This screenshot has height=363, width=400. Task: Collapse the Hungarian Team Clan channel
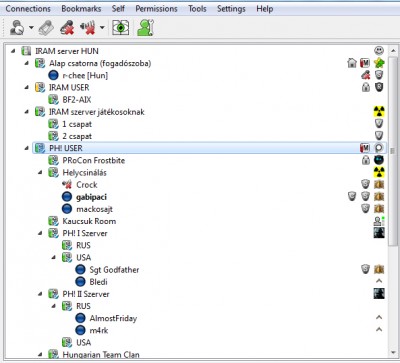click(x=40, y=354)
